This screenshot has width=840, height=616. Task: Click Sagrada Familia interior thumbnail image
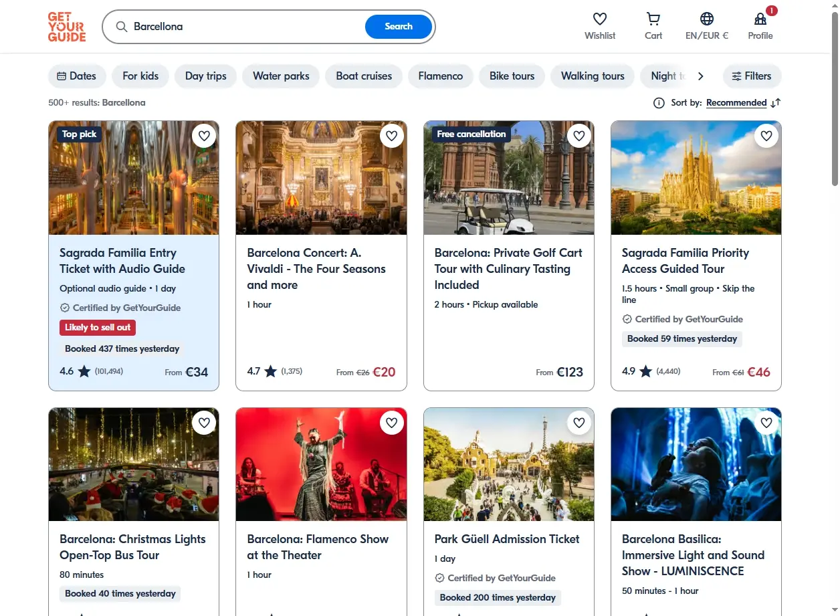pyautogui.click(x=134, y=178)
